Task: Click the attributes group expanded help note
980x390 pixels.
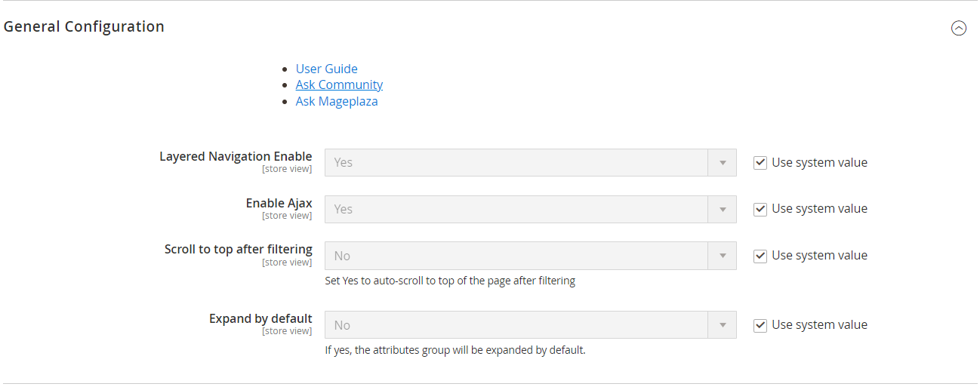Action: coord(455,350)
